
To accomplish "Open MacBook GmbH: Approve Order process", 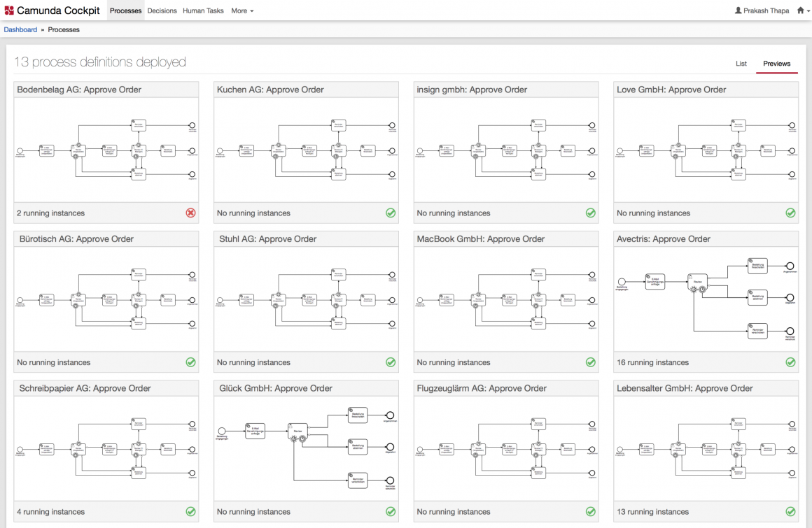I will (480, 239).
